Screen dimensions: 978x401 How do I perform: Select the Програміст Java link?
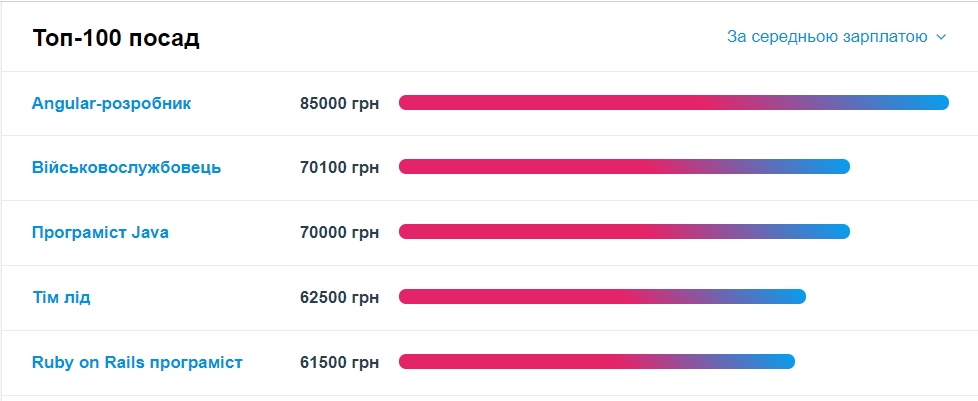[x=100, y=232]
